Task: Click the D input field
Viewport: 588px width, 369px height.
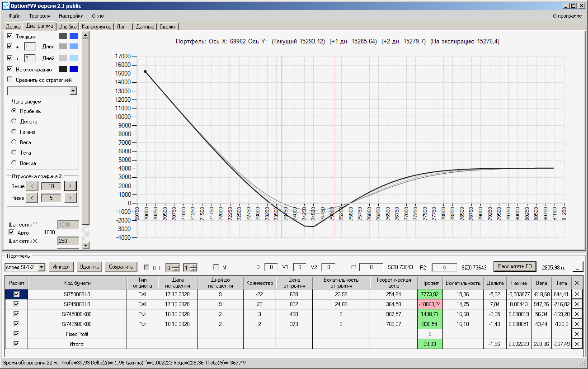Action: (271, 267)
